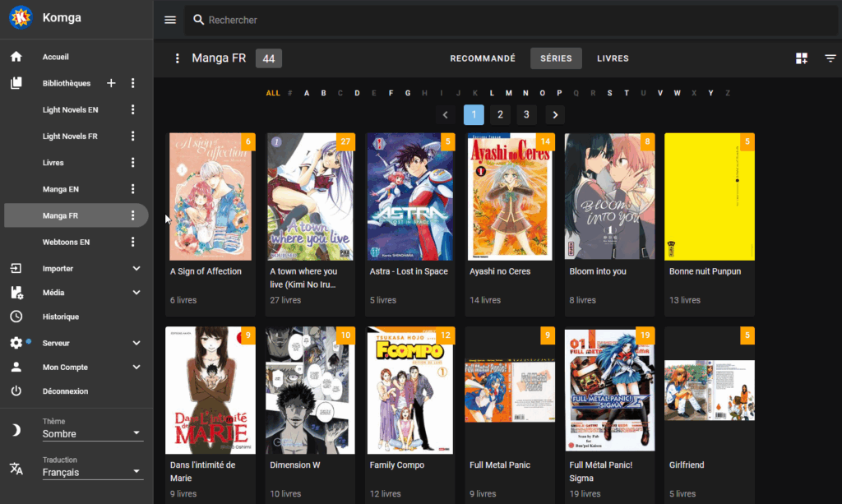
Task: Click the theme moon icon
Action: pyautogui.click(x=16, y=430)
